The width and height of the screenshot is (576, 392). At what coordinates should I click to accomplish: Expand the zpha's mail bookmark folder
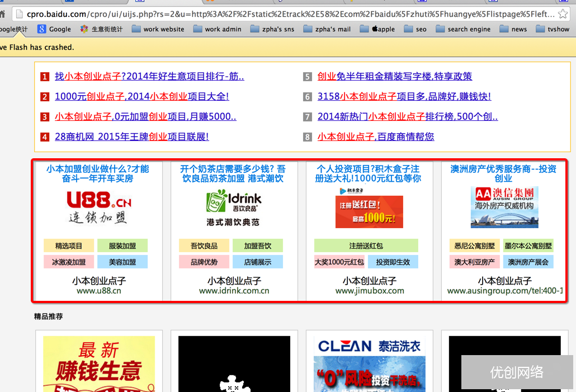point(327,29)
